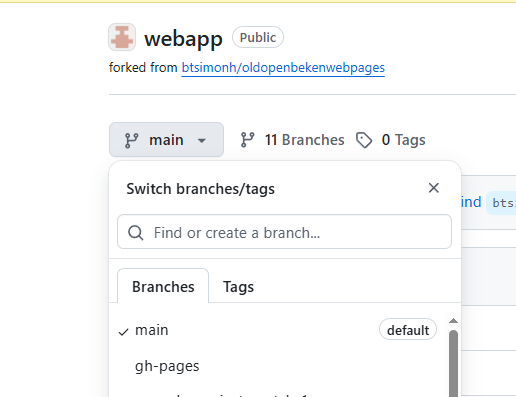Switch to the Branches tab

point(163,287)
